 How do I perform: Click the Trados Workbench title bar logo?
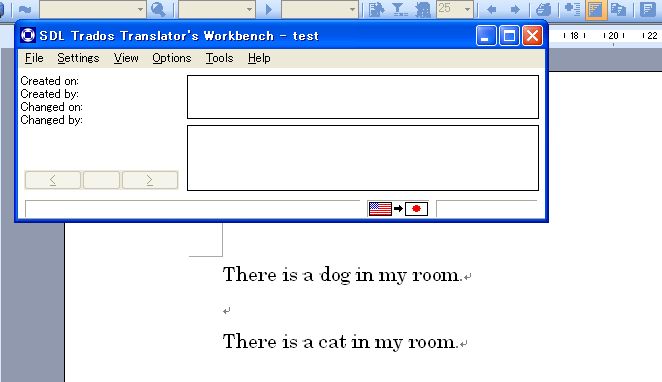(x=28, y=35)
